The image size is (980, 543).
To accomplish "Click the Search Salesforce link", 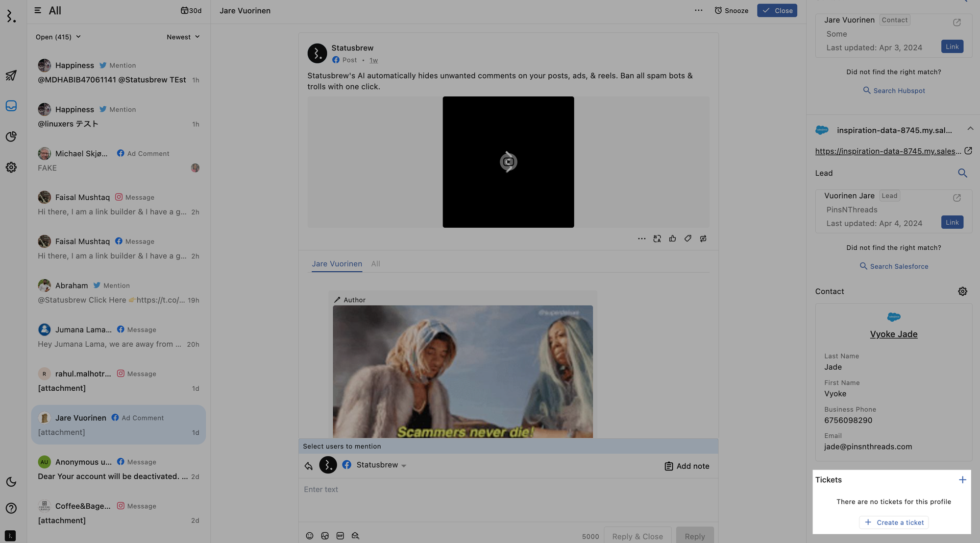I will 894,266.
